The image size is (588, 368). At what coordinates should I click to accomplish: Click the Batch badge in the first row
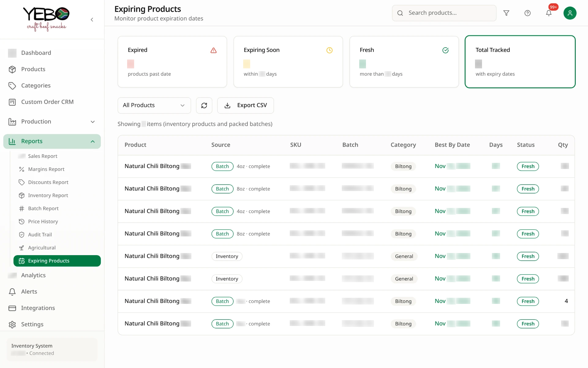pos(222,166)
